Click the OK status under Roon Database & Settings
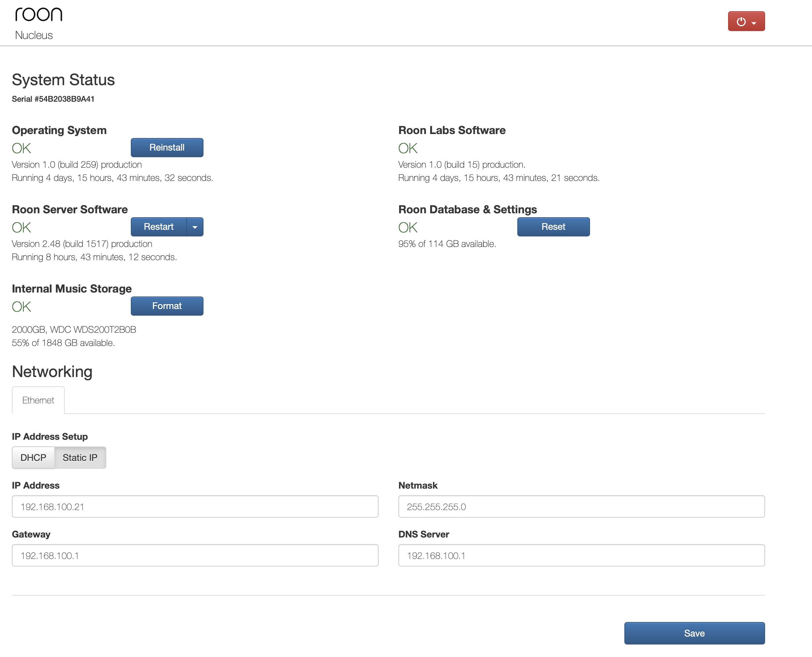The image size is (812, 657). 408,227
